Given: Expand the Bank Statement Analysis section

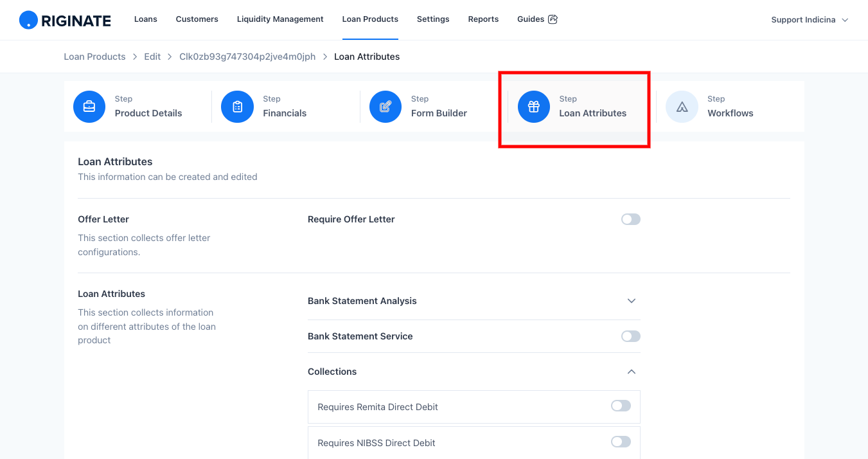Looking at the screenshot, I should pyautogui.click(x=632, y=301).
